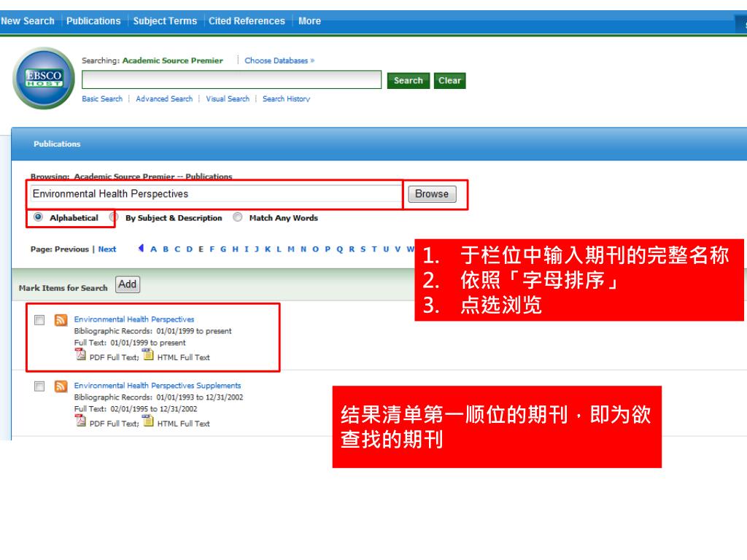Jump to letter I in alphabet index

pyautogui.click(x=247, y=249)
